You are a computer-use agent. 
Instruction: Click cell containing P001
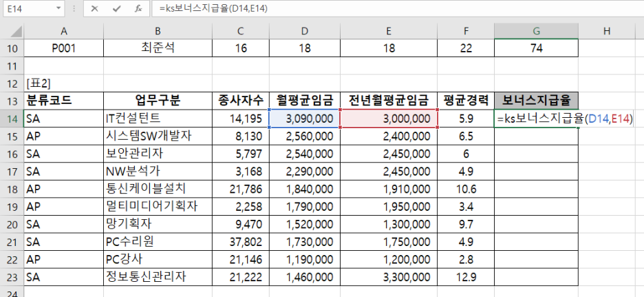pyautogui.click(x=64, y=48)
